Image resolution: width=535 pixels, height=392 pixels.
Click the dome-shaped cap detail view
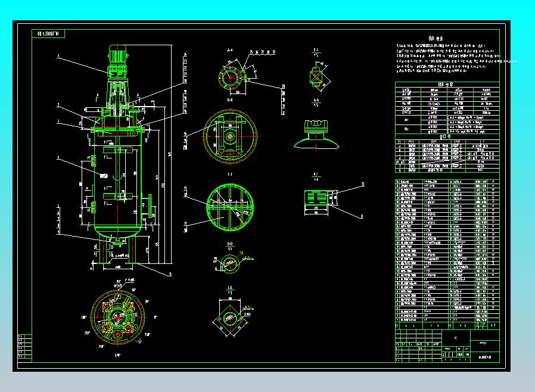(316, 135)
